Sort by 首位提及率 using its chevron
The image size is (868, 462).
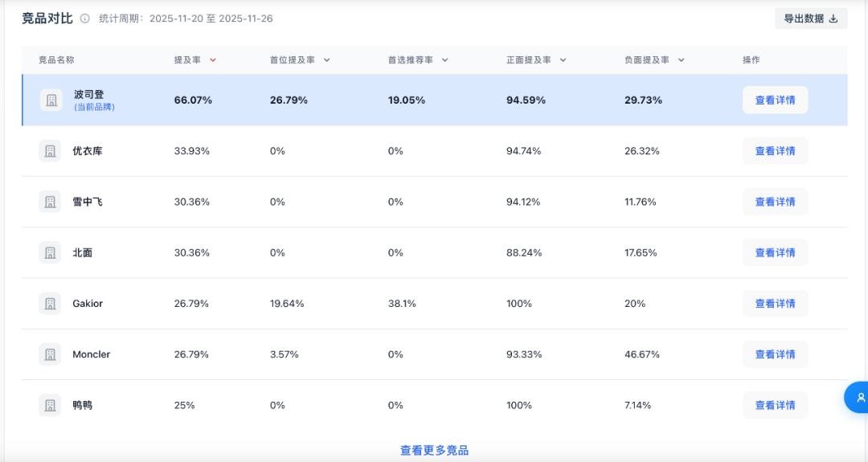(x=326, y=59)
